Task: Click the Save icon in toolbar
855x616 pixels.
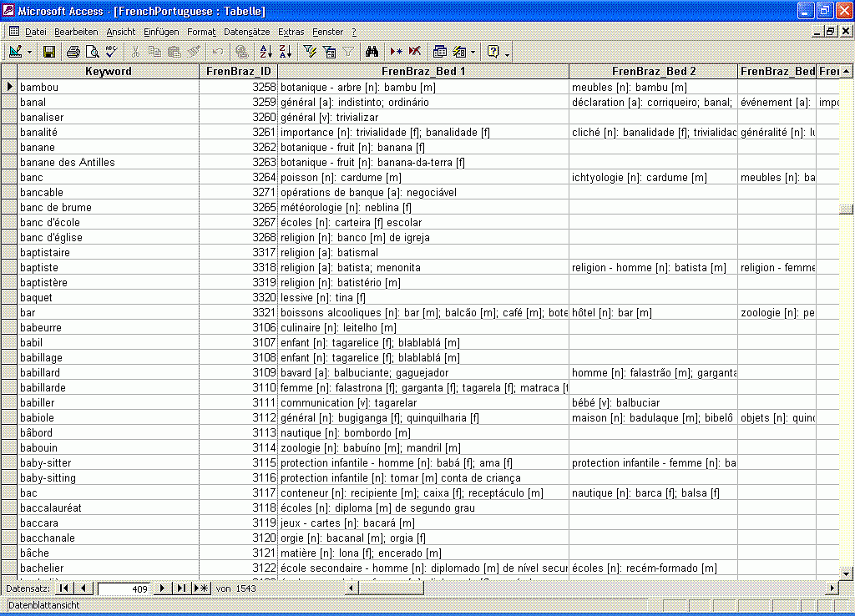Action: [x=49, y=52]
